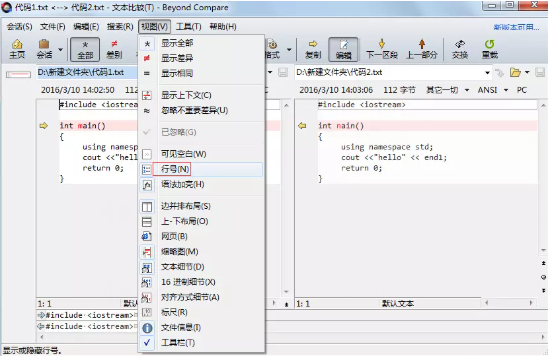This screenshot has width=548, height=360.
Task: Toggle 行号(N) line numbers
Action: point(201,170)
